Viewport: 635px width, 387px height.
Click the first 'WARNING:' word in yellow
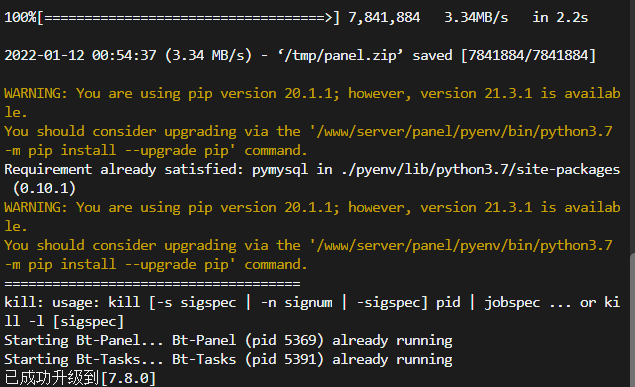click(x=36, y=94)
